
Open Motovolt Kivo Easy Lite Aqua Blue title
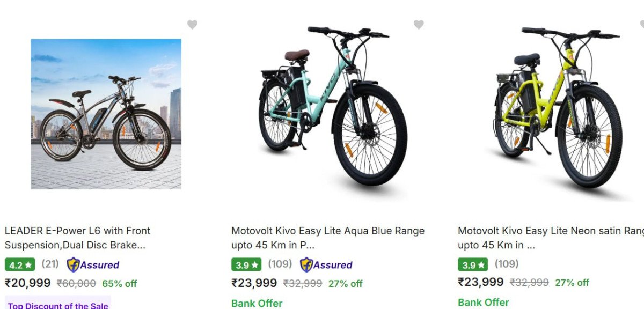coord(327,238)
